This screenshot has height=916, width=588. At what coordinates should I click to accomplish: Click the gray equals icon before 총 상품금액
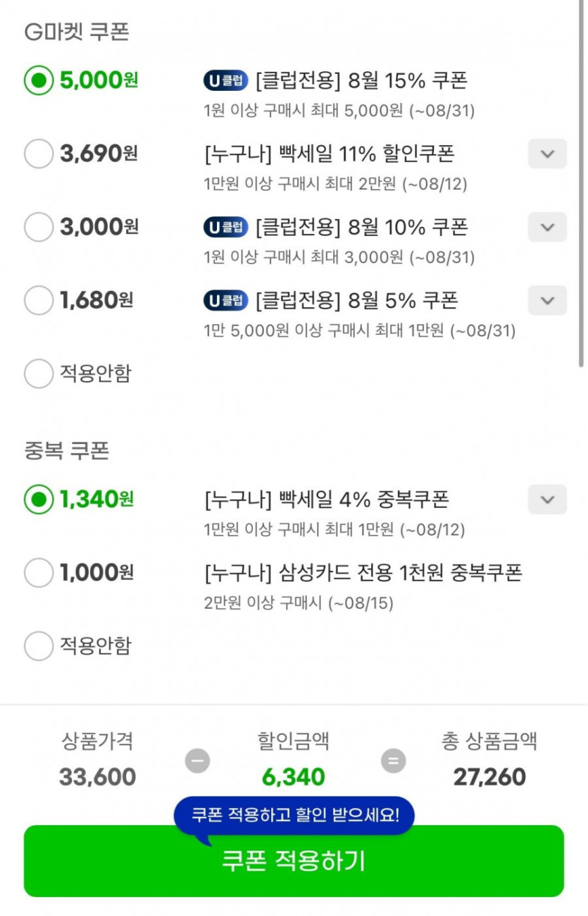pyautogui.click(x=394, y=761)
